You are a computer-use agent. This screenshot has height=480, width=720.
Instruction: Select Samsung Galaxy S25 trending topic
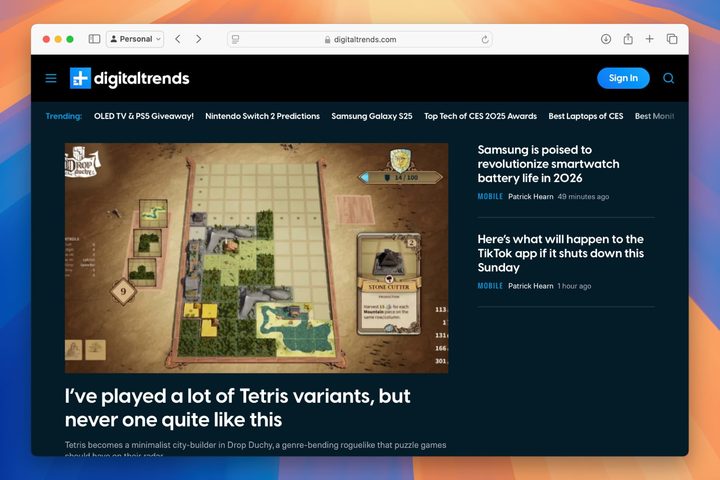click(371, 116)
